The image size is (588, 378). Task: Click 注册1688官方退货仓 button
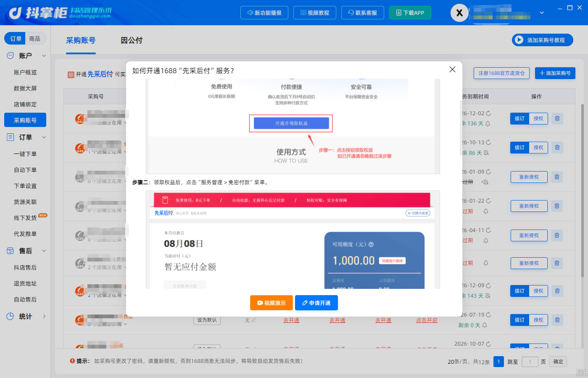click(x=501, y=73)
